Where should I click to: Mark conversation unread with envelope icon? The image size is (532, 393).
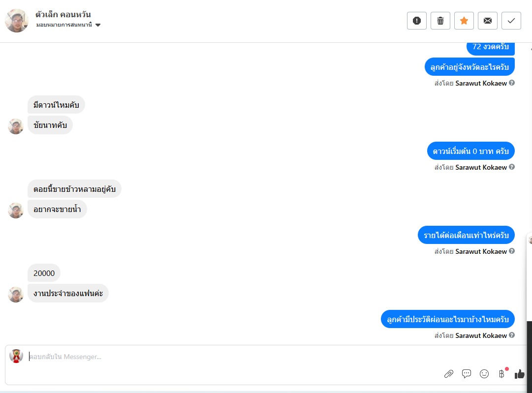click(x=488, y=21)
